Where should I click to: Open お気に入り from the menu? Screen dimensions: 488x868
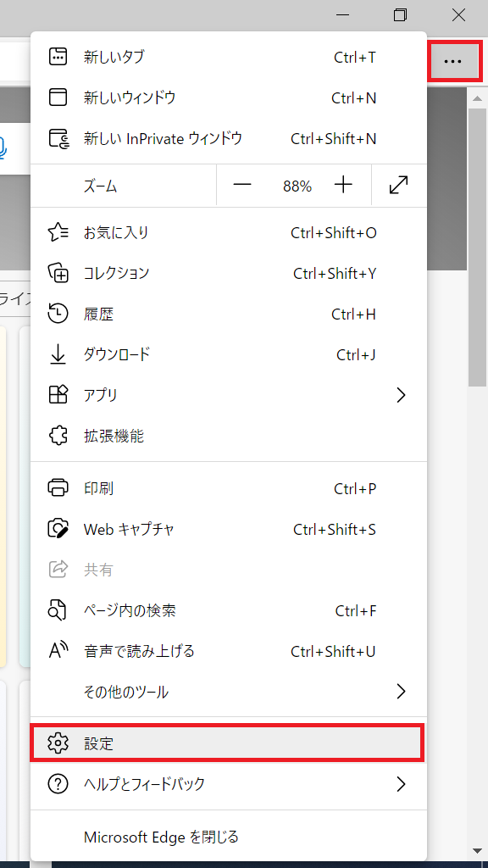pyautogui.click(x=229, y=233)
